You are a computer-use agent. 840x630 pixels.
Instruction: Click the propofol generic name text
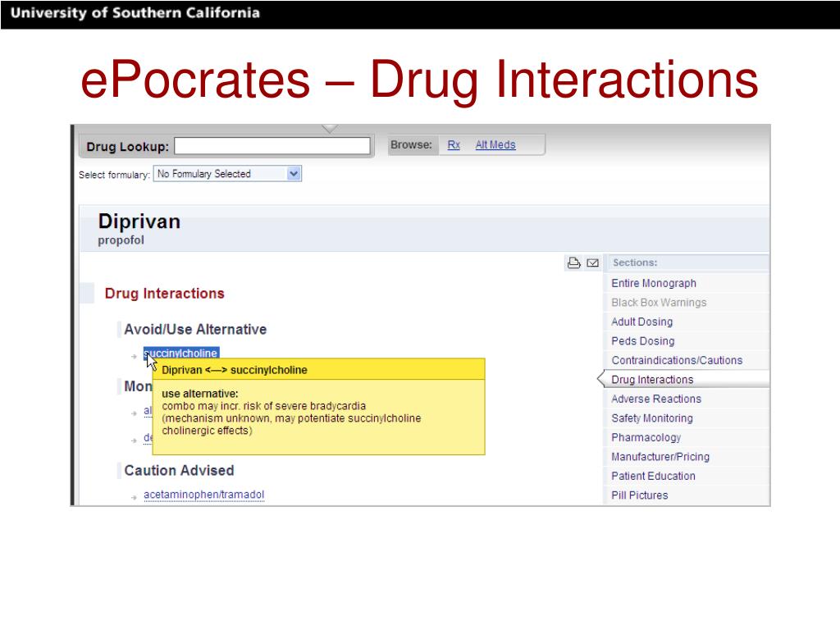tap(121, 240)
